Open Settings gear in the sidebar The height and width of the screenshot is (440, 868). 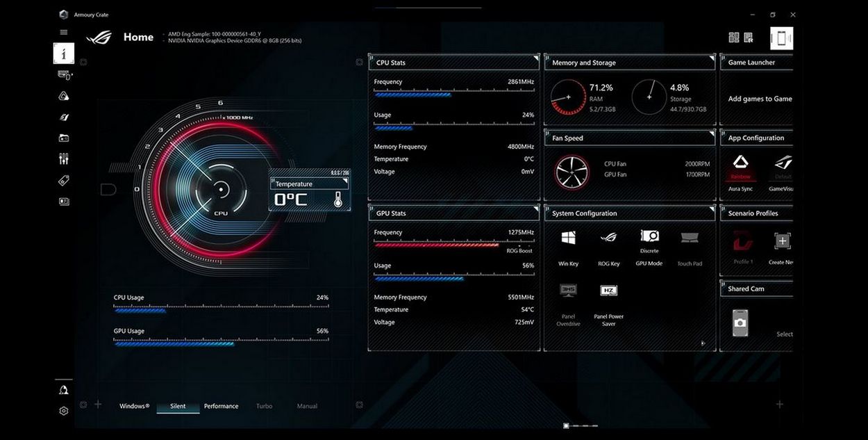[x=64, y=411]
